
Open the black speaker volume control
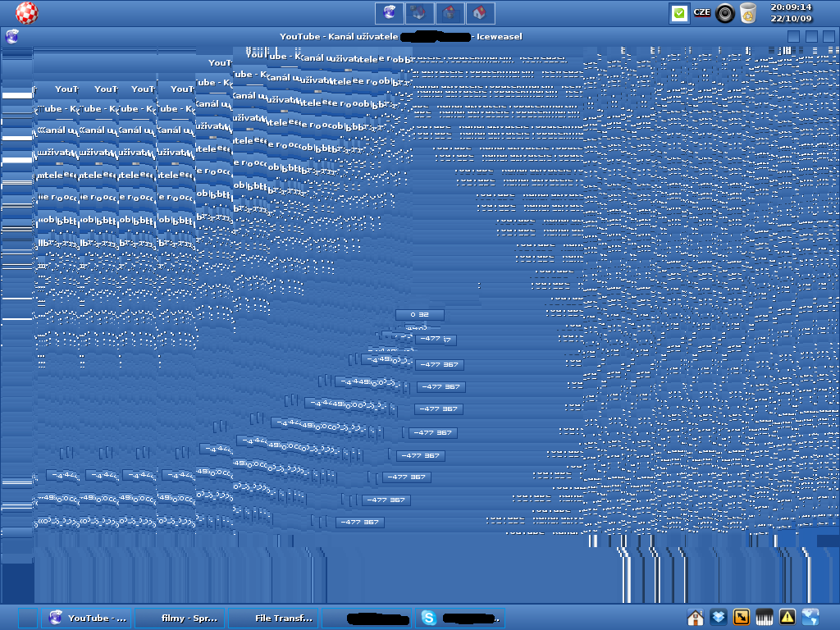725,13
